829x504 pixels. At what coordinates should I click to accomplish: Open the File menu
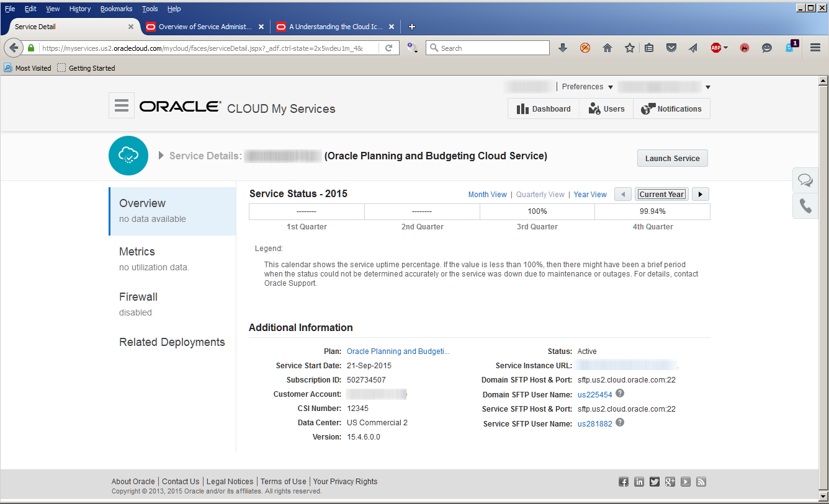pyautogui.click(x=10, y=9)
